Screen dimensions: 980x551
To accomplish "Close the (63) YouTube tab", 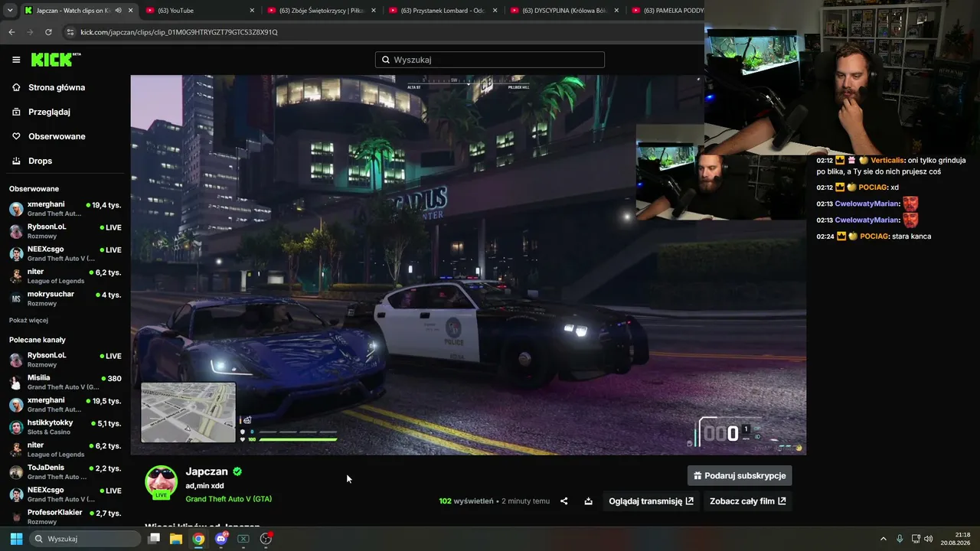I will (252, 11).
